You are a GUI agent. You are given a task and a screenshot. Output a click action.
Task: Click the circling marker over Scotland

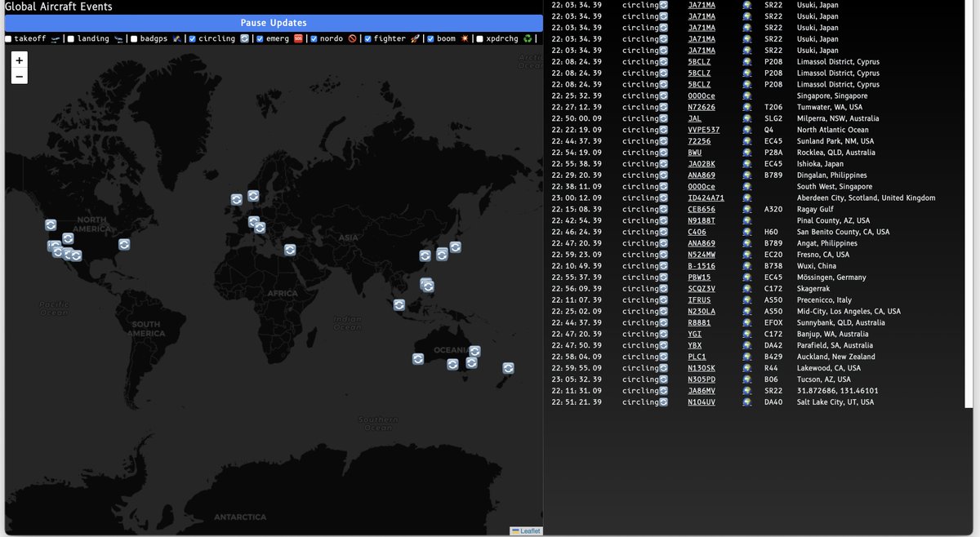click(236, 198)
